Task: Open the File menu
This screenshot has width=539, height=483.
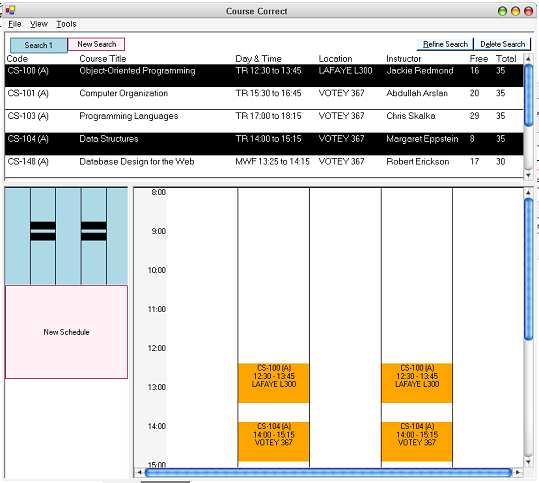Action: click(x=14, y=24)
